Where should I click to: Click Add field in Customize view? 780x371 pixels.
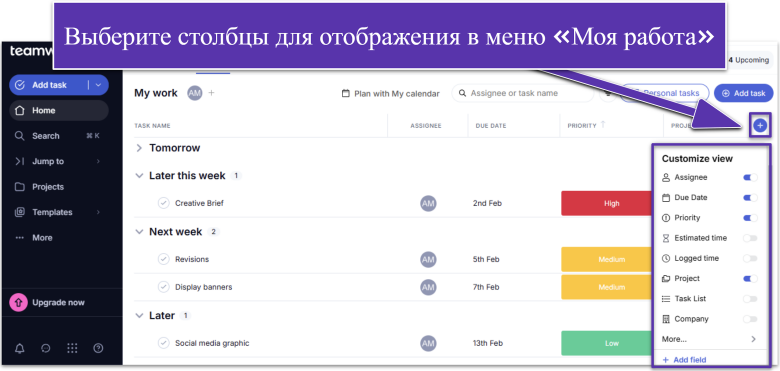[x=684, y=360]
